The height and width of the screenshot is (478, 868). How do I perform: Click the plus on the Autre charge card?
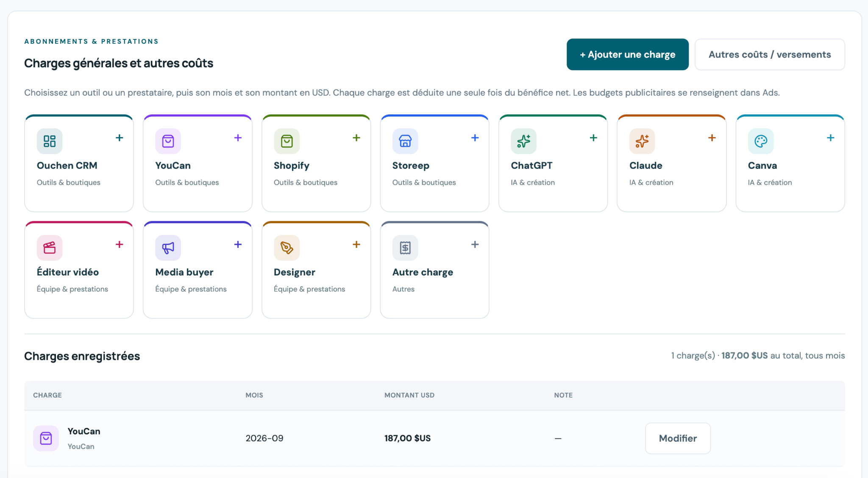[x=475, y=245]
